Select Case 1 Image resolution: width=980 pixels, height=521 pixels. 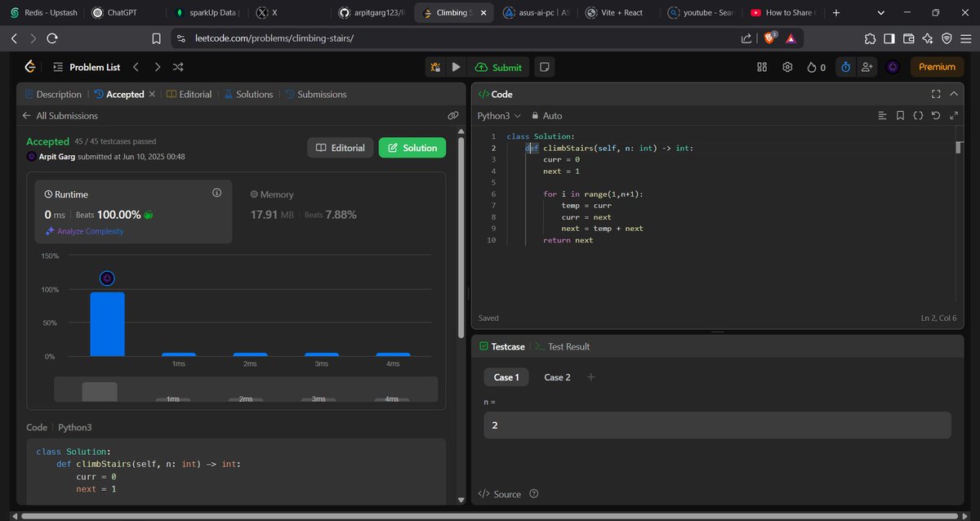[506, 377]
